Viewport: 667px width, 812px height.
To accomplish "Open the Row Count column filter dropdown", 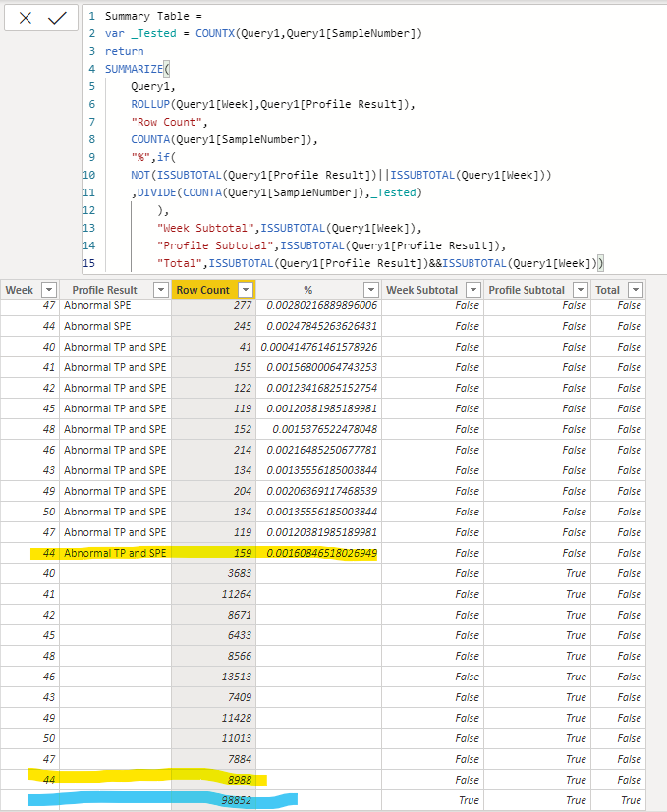I will pyautogui.click(x=246, y=290).
